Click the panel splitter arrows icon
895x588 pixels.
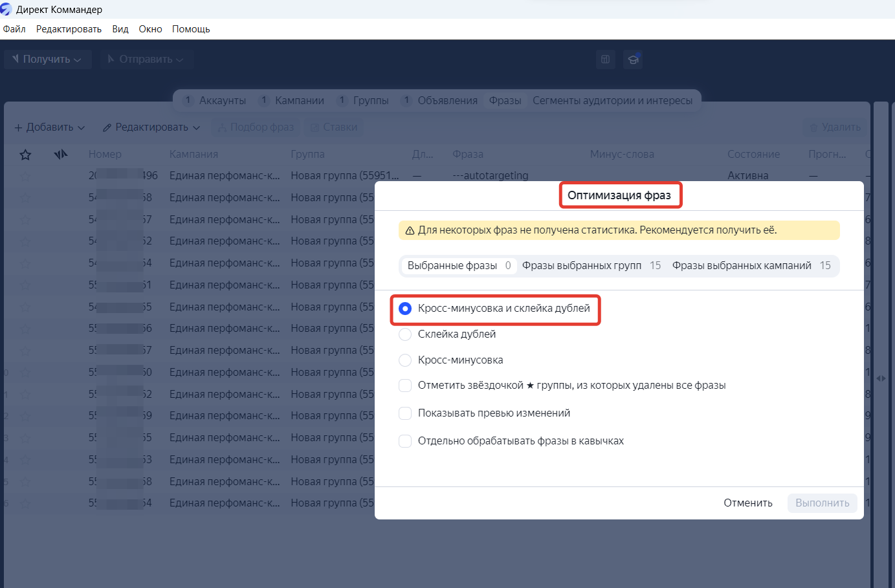click(881, 378)
